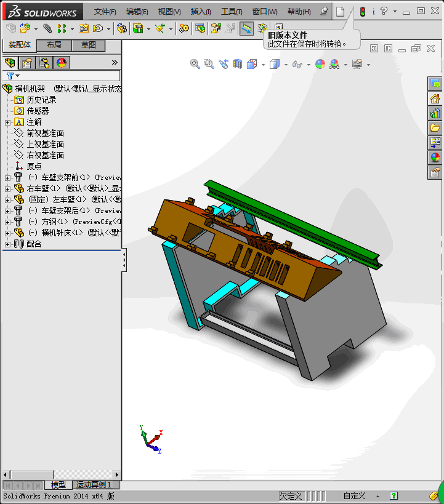Click the panel collapse handle arrows
This screenshot has width=444, height=504.
point(124,260)
